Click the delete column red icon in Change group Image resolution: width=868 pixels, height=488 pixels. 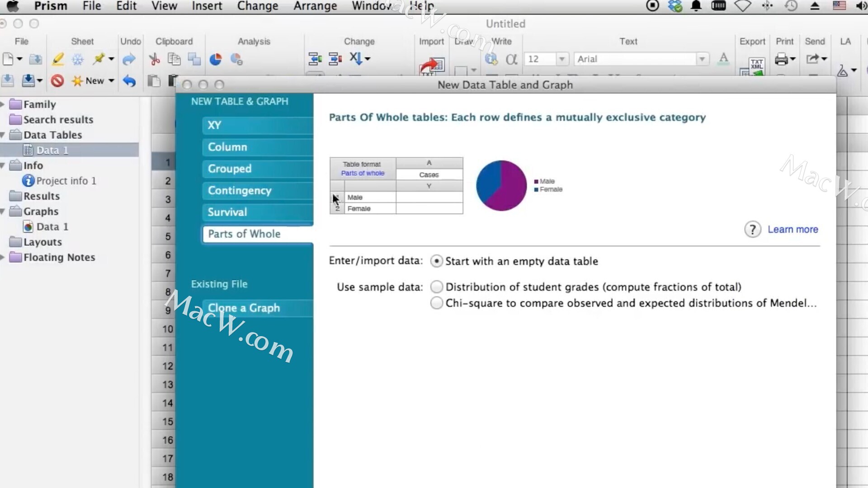point(335,59)
